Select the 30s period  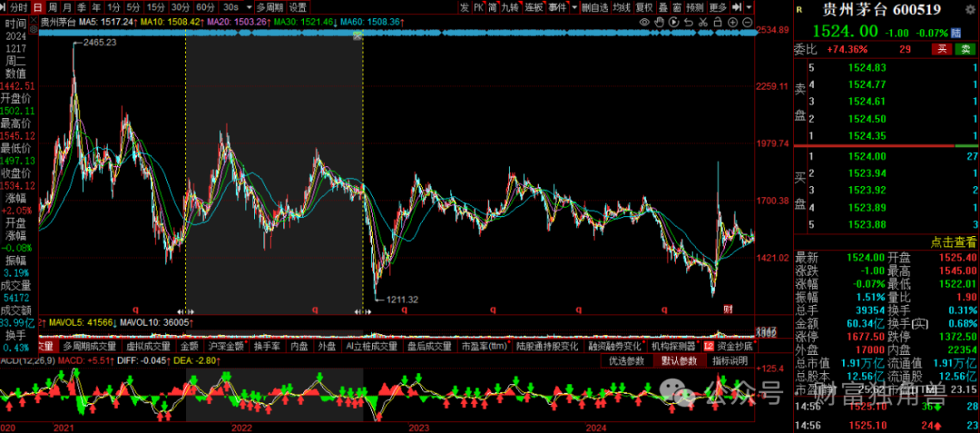point(230,7)
